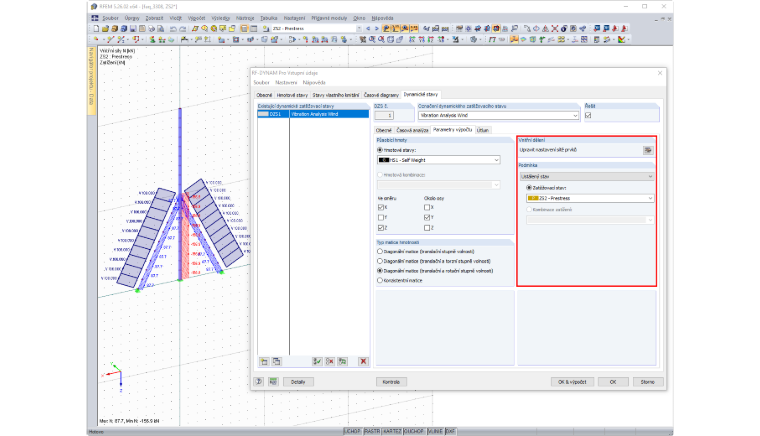Click the RFEM application icon in the menu bar
760x436 pixels.
pos(95,18)
